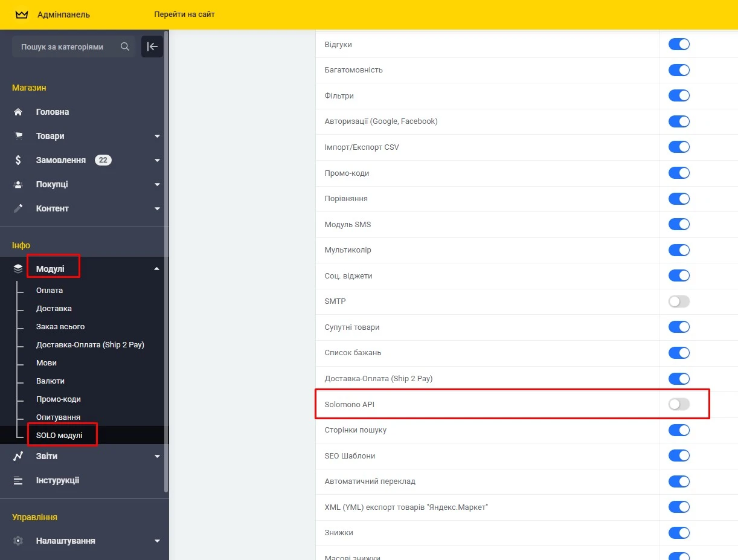Collapse the Модулі section arrow

(157, 269)
